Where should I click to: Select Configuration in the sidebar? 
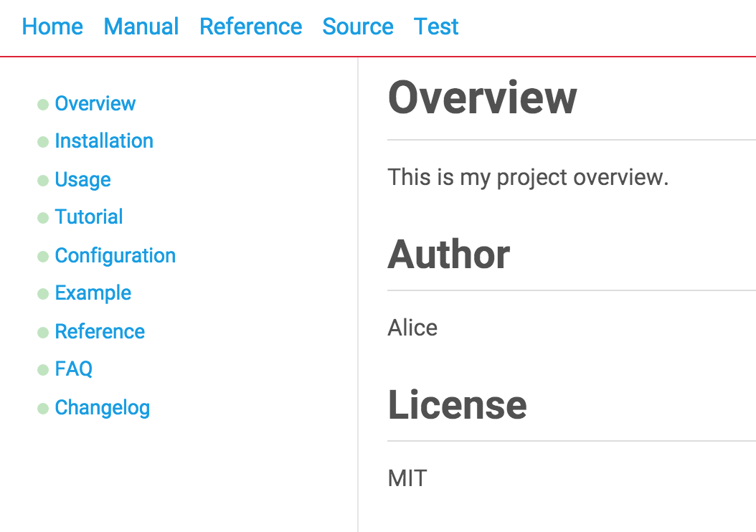click(115, 255)
